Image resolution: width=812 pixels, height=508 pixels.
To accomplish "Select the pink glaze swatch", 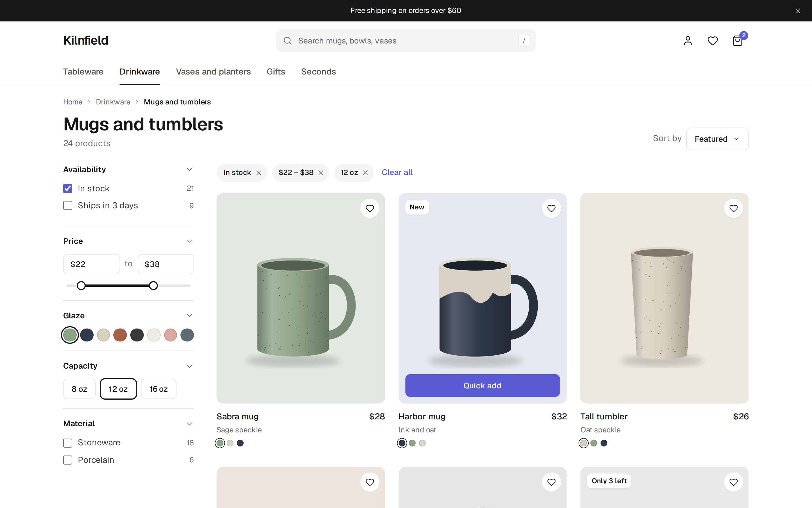I will 171,335.
